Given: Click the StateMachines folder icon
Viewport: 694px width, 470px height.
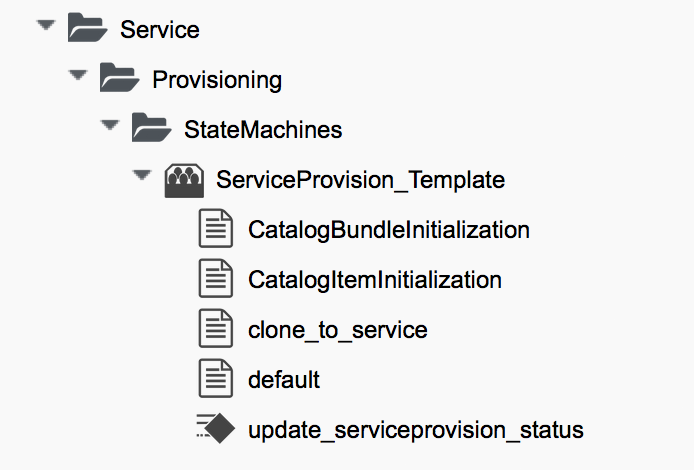Looking at the screenshot, I should [x=151, y=129].
